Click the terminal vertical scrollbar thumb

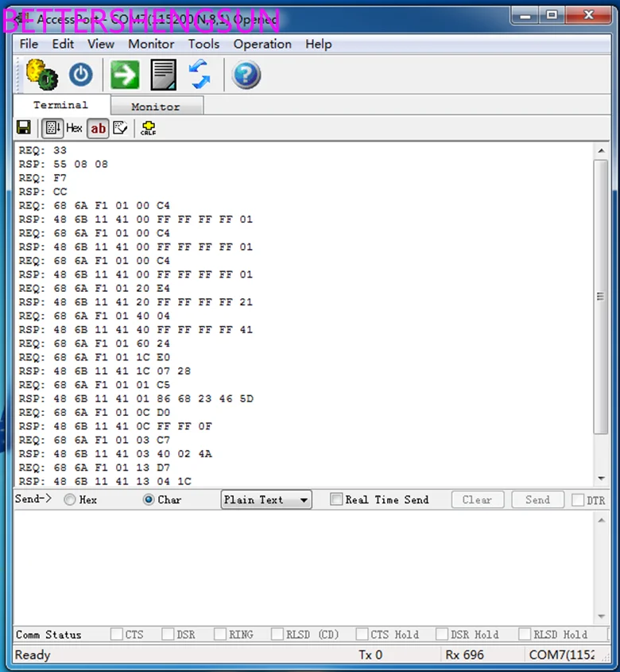pyautogui.click(x=601, y=297)
